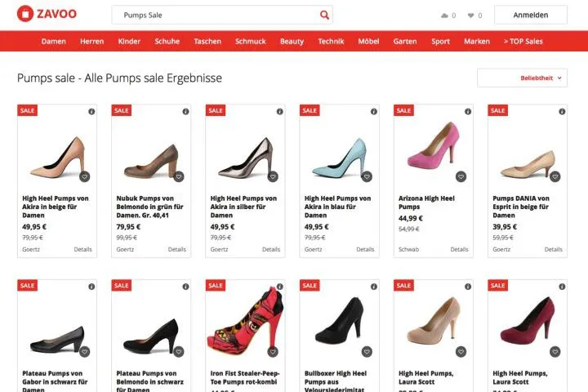Show info for Bullboxer High Heel Pumps
Image resolution: width=588 pixels, height=392 pixels.
click(x=374, y=287)
